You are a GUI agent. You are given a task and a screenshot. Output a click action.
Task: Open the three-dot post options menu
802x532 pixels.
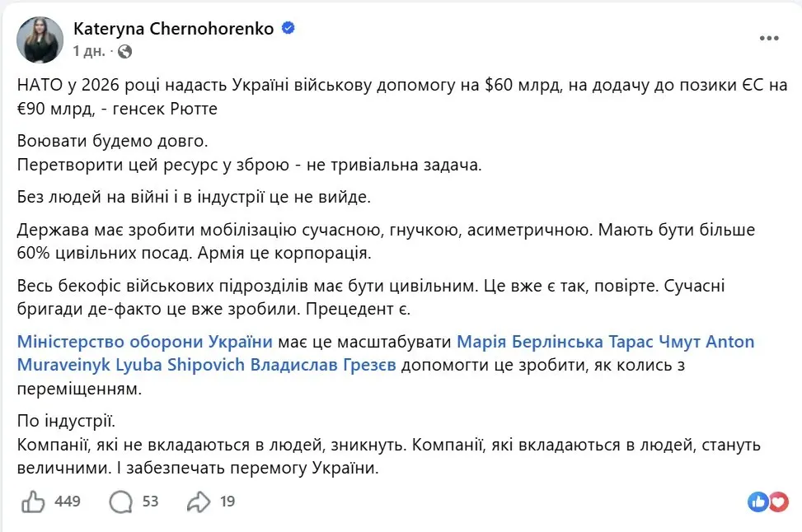click(767, 40)
